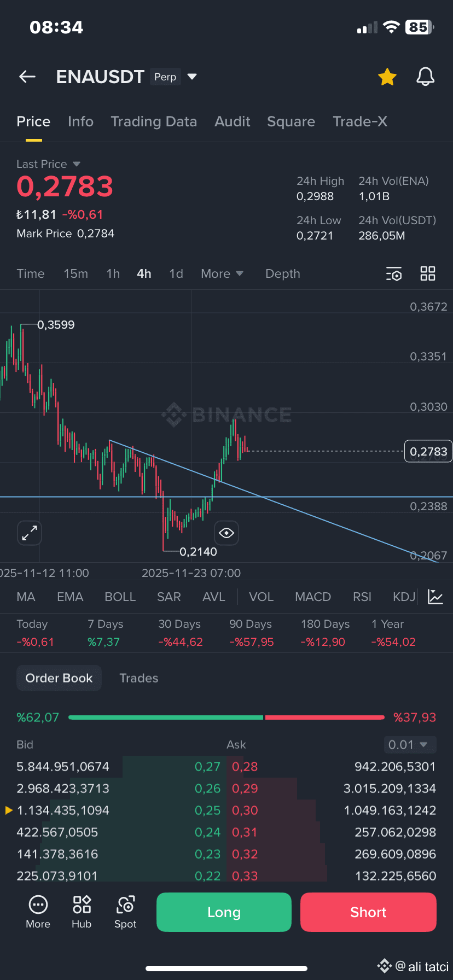Open the Hub icon
This screenshot has width=453, height=980.
82,912
